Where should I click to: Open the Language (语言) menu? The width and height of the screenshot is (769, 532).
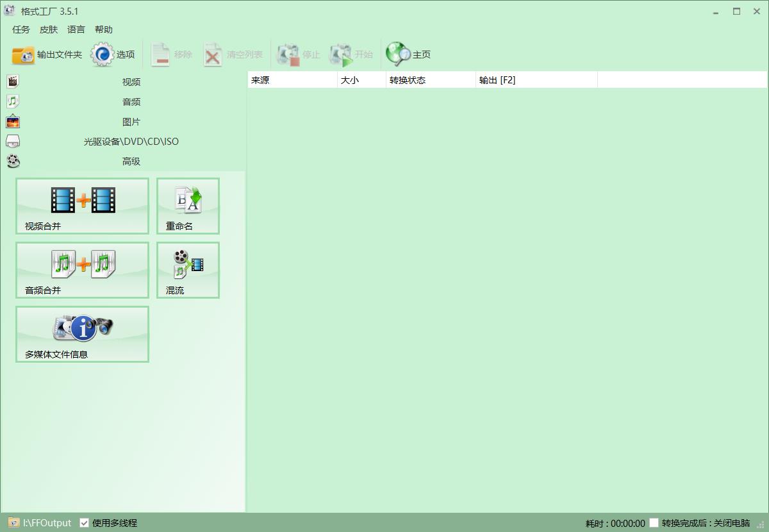click(x=76, y=29)
